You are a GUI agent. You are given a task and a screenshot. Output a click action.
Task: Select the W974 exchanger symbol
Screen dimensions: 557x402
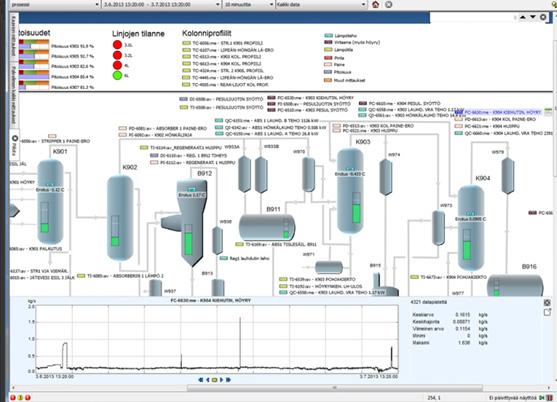pyautogui.click(x=386, y=177)
